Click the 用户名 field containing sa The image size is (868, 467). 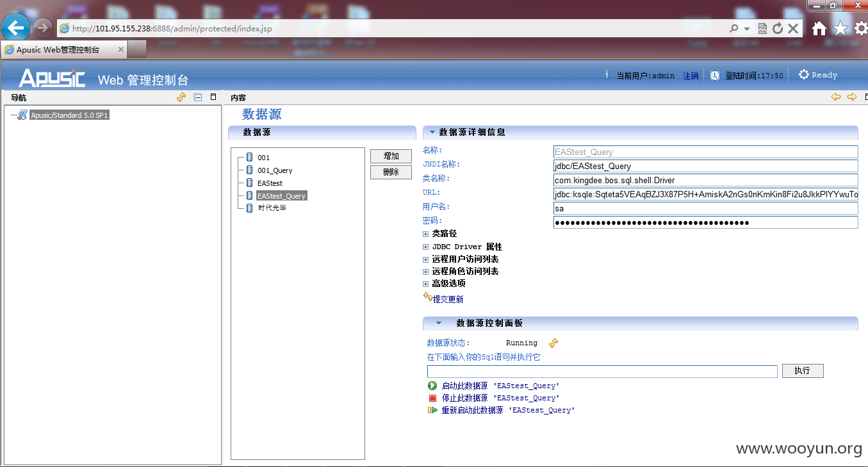tap(705, 208)
